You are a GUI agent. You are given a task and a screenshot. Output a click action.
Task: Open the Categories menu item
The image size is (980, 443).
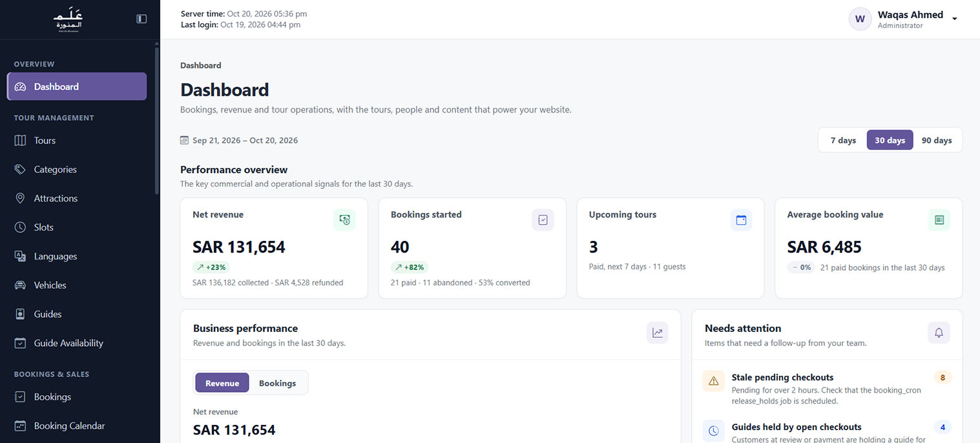click(x=77, y=169)
